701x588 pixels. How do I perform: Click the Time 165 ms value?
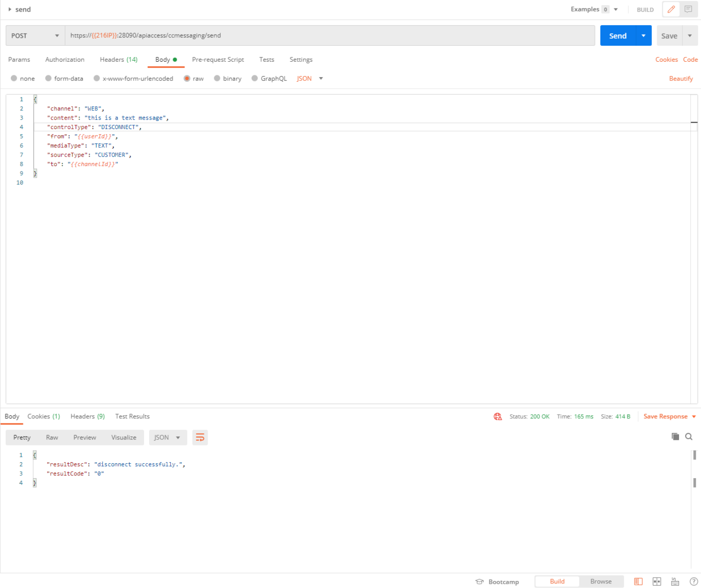[584, 416]
